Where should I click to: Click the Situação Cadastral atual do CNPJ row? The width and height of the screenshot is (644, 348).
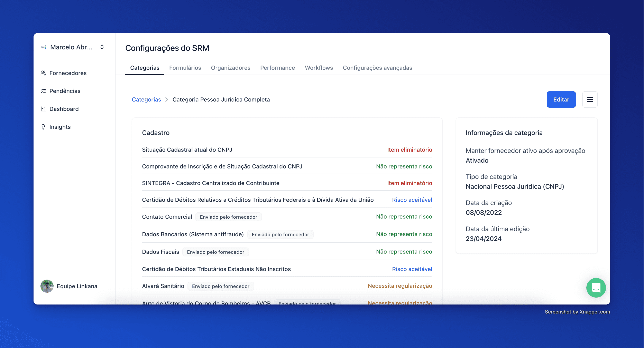click(187, 150)
